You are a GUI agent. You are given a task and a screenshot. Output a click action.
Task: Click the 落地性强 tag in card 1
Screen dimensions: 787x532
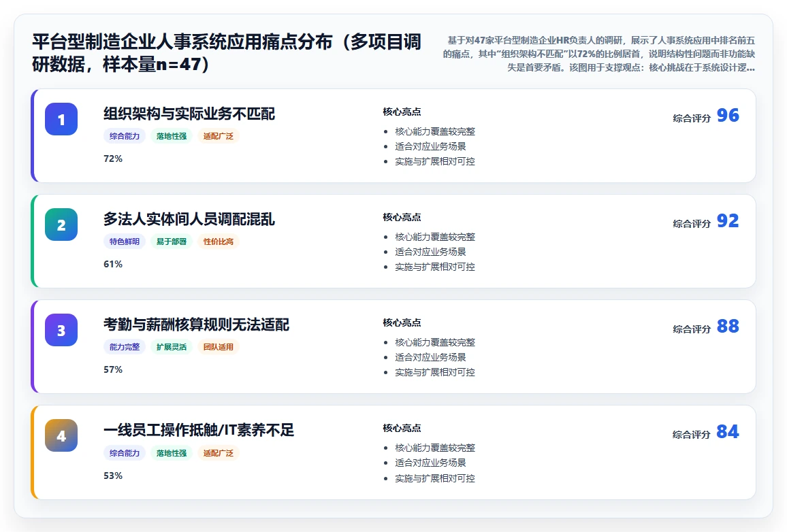171,136
